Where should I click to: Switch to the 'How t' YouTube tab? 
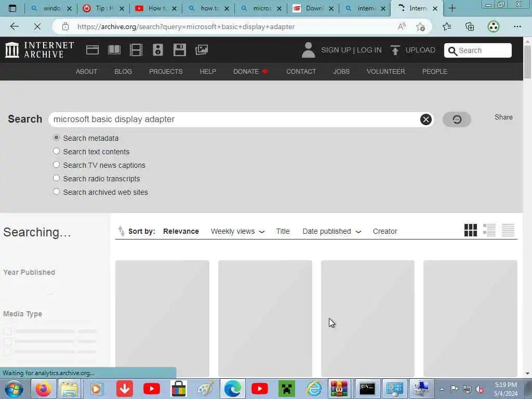pos(156,8)
